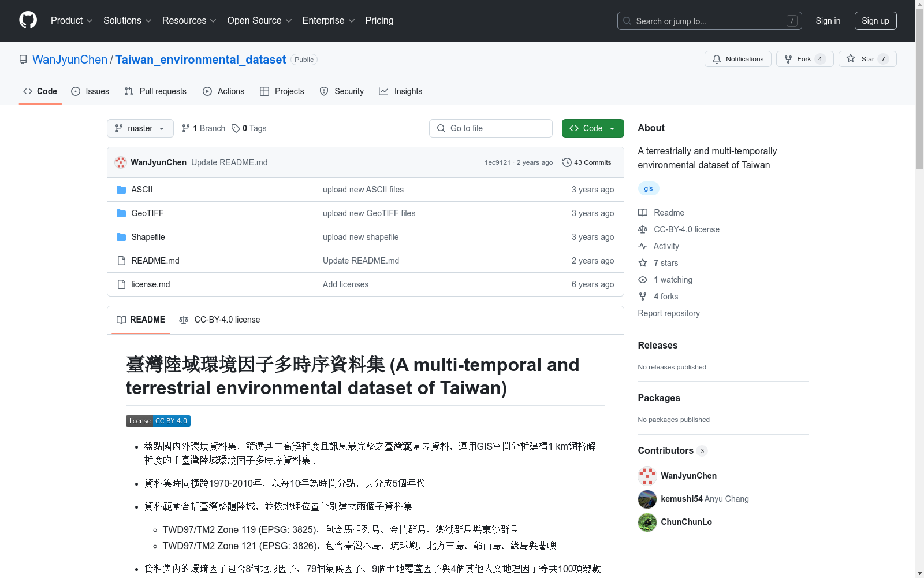Viewport: 924px width, 578px height.
Task: Open the master branch dropdown
Action: (x=140, y=128)
